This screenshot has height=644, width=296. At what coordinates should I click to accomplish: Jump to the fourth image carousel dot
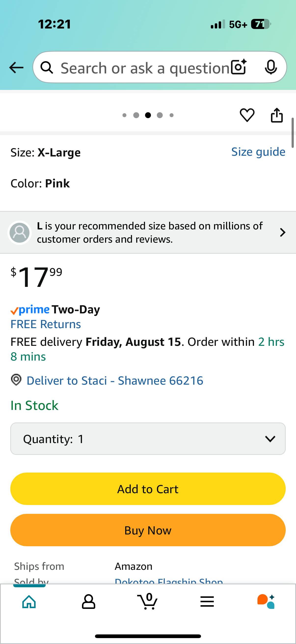[160, 115]
